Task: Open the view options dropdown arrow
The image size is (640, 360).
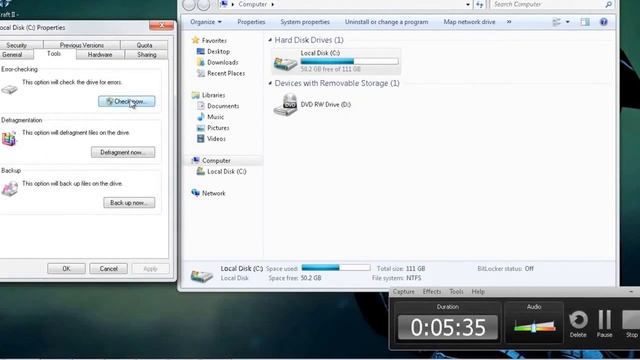Action: tap(567, 22)
